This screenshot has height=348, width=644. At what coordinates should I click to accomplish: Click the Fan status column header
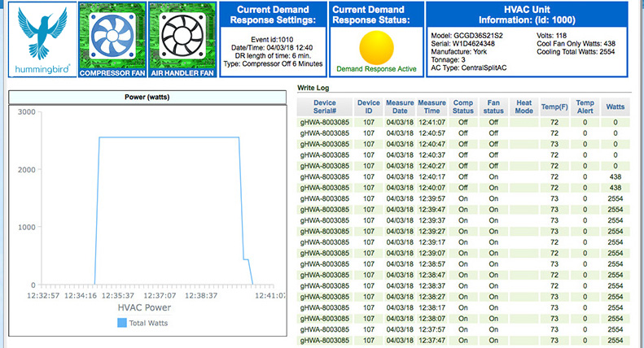coord(493,108)
